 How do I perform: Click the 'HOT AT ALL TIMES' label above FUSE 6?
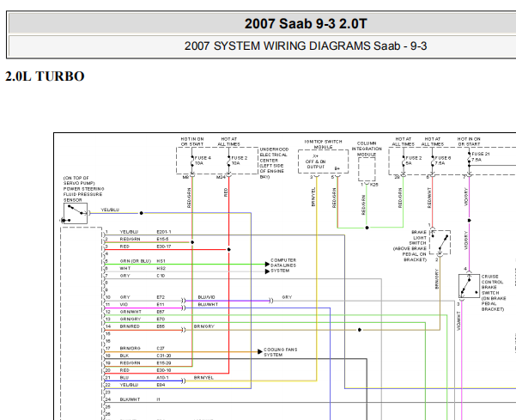click(433, 142)
